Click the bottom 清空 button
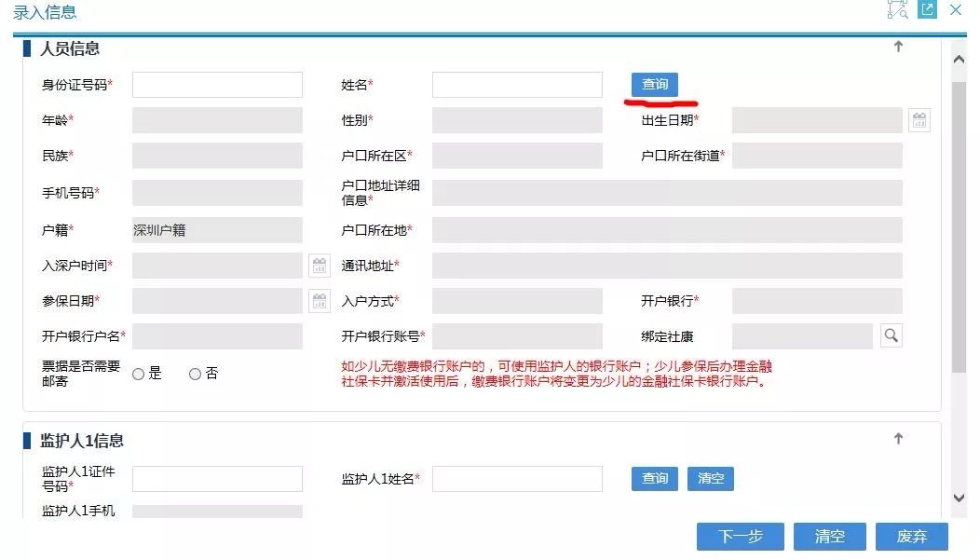This screenshot has height=560, width=980. point(829,537)
